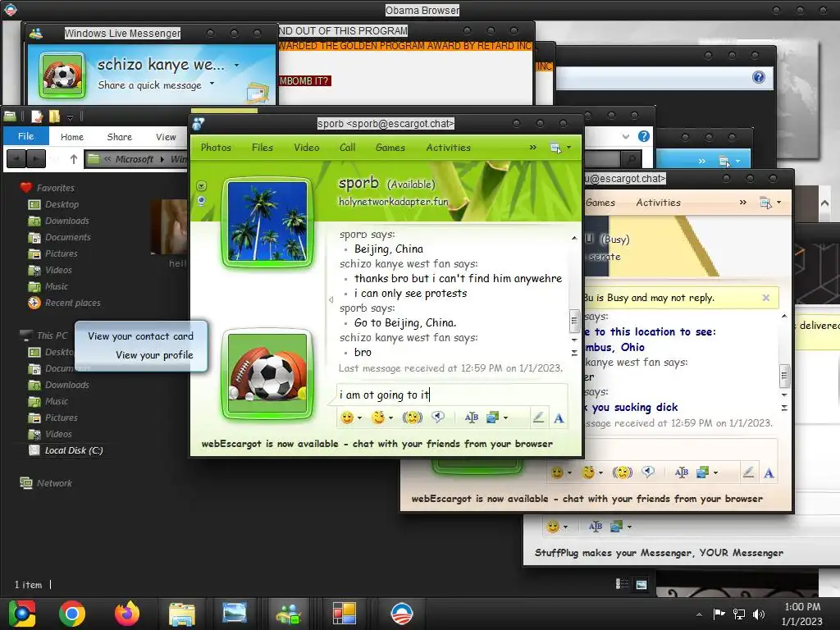This screenshot has height=630, width=840.
Task: Open font settings in sporb chat
Action: pos(472,418)
